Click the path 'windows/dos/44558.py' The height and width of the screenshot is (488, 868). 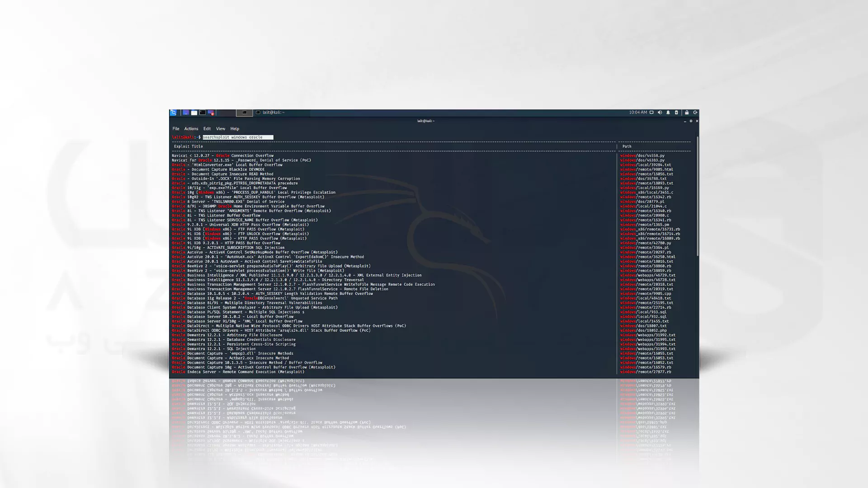pyautogui.click(x=642, y=155)
